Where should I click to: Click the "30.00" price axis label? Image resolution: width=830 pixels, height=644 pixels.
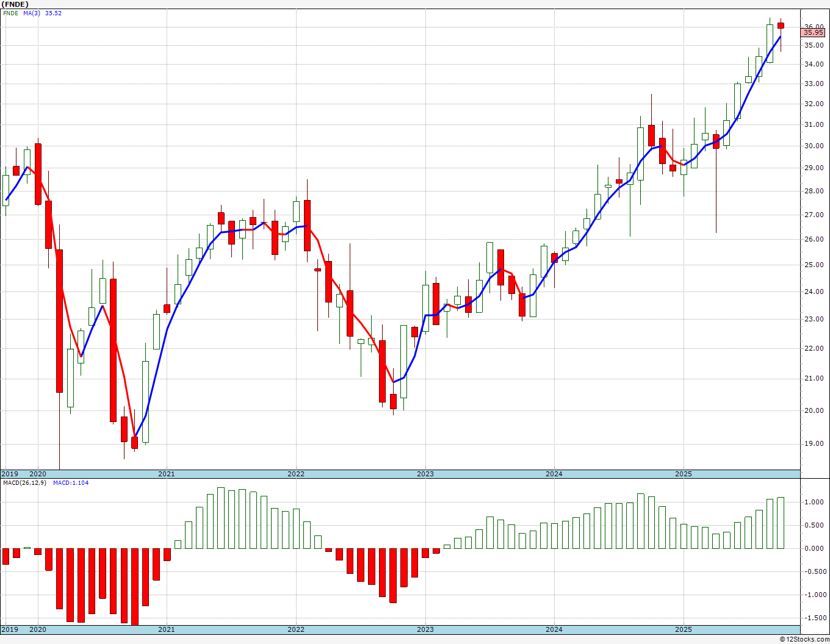coord(814,146)
